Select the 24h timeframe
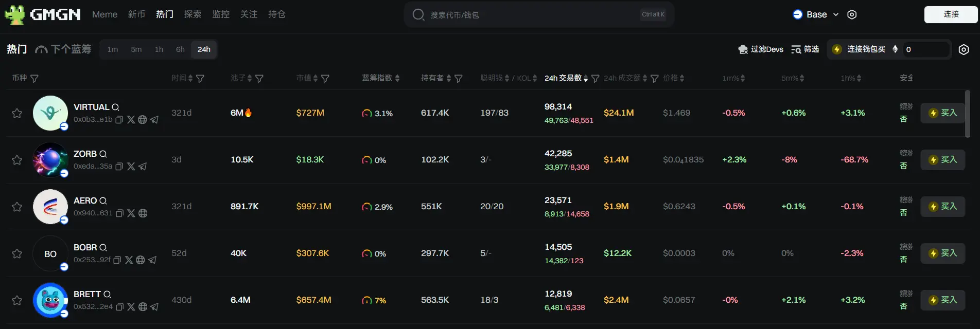The width and height of the screenshot is (980, 329). point(204,49)
